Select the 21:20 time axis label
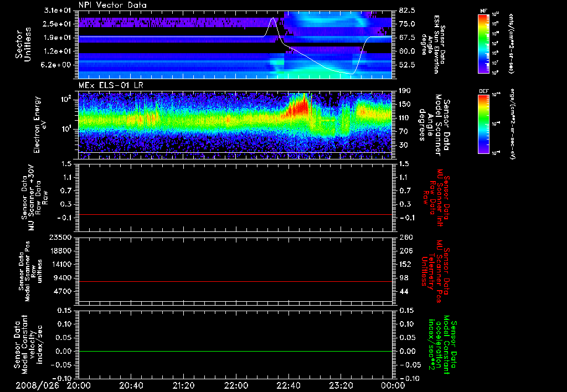 point(183,385)
